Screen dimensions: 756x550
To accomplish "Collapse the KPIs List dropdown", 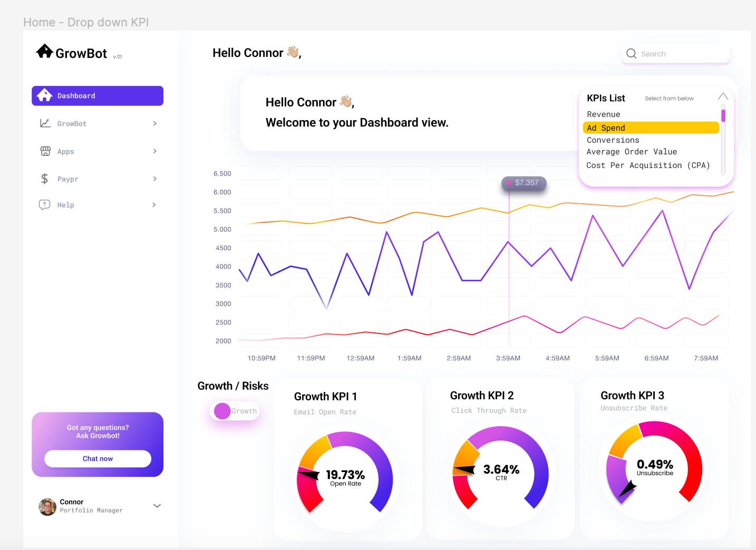I will point(723,96).
